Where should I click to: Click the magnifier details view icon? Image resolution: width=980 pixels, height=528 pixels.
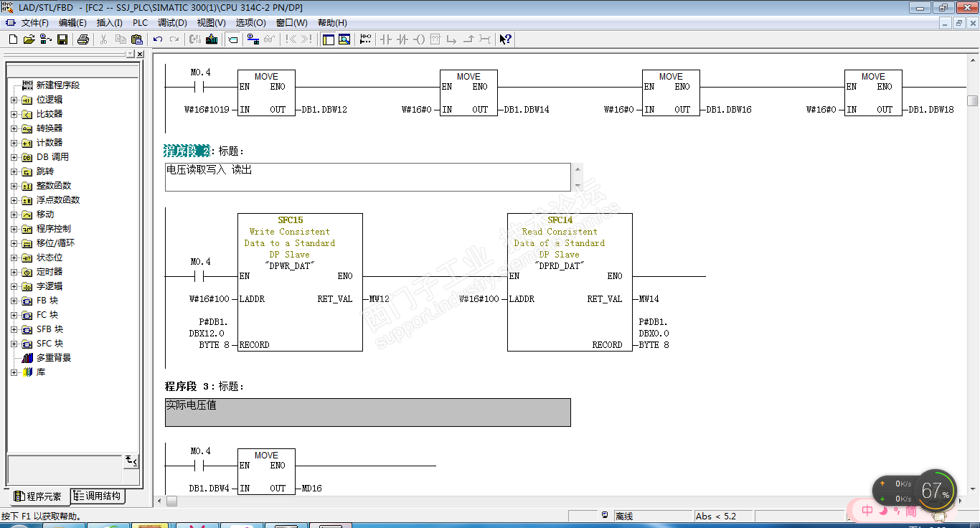click(344, 39)
